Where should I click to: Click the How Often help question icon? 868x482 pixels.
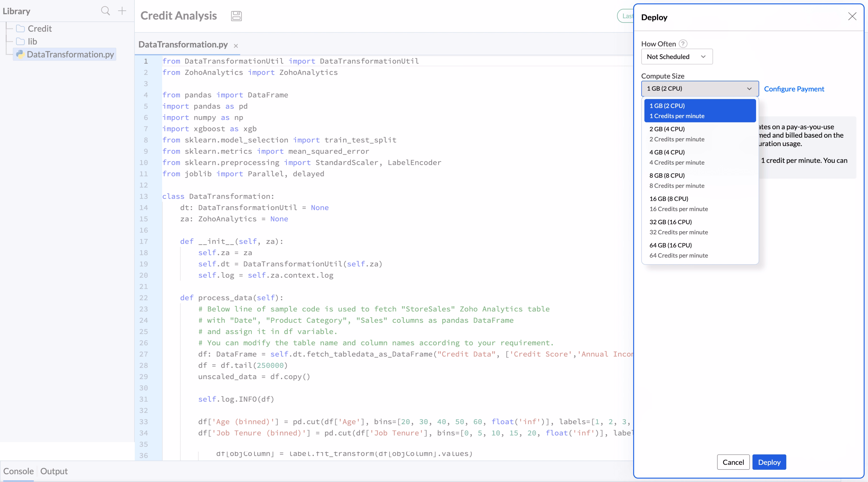tap(683, 44)
